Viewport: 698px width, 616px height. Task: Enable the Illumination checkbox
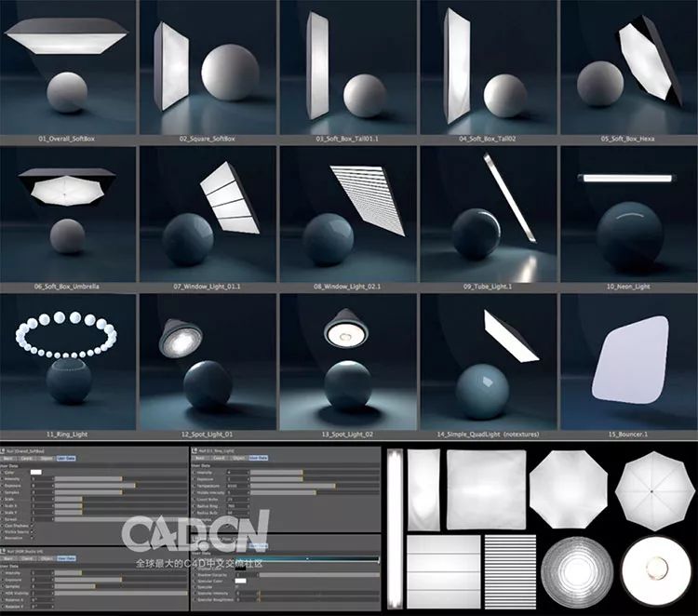coord(33,538)
